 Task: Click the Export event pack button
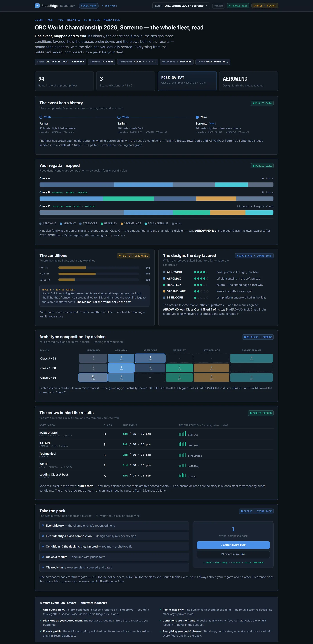(x=233, y=545)
